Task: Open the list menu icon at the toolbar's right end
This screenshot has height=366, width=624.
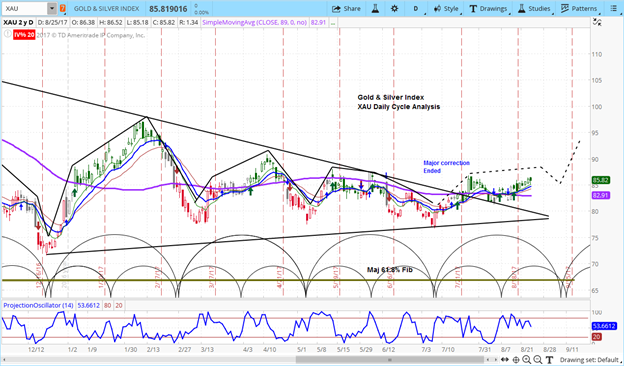Action: (613, 8)
